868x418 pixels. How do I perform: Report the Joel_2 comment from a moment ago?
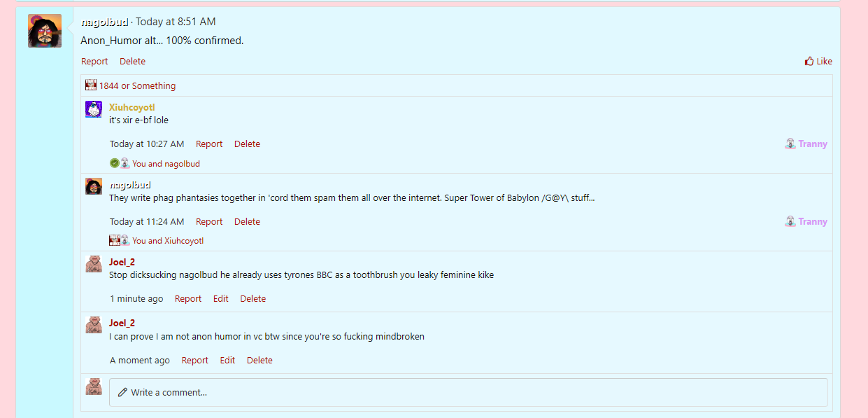pos(194,360)
